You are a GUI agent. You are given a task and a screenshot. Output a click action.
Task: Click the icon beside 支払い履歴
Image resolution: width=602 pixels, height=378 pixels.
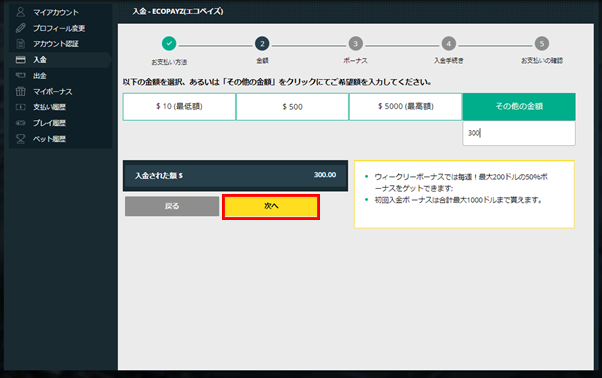tap(21, 107)
